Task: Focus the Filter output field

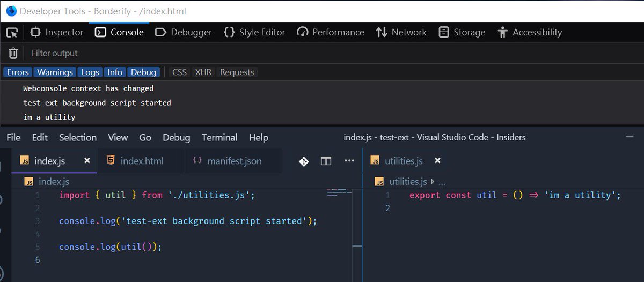Action: coord(333,53)
